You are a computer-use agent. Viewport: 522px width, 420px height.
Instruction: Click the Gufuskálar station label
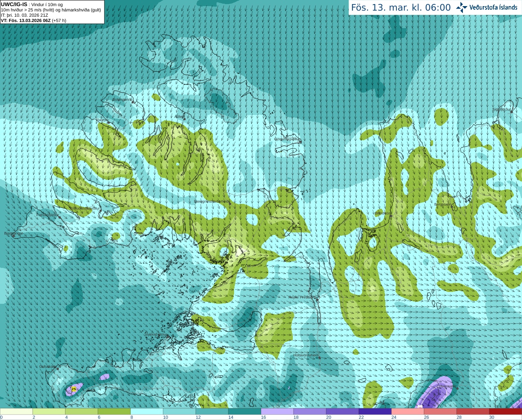[49, 367]
